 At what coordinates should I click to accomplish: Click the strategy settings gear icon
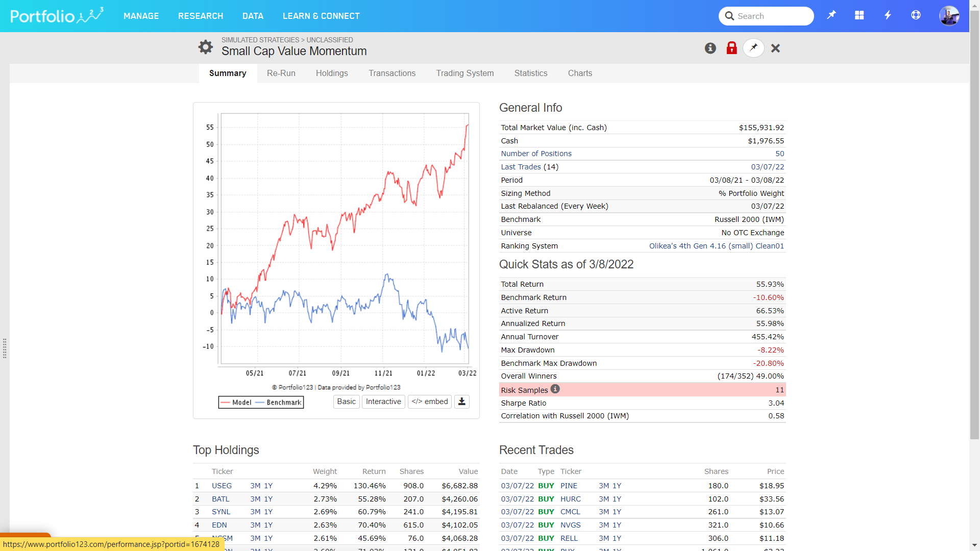click(x=205, y=47)
